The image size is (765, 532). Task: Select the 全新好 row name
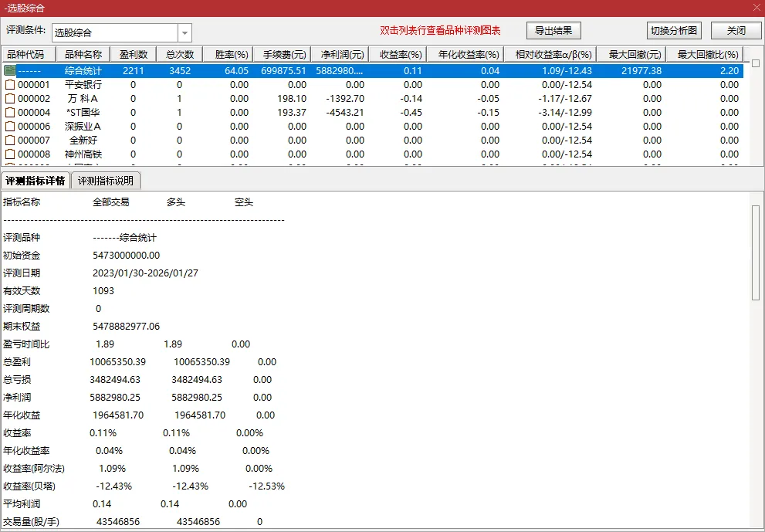[83, 140]
